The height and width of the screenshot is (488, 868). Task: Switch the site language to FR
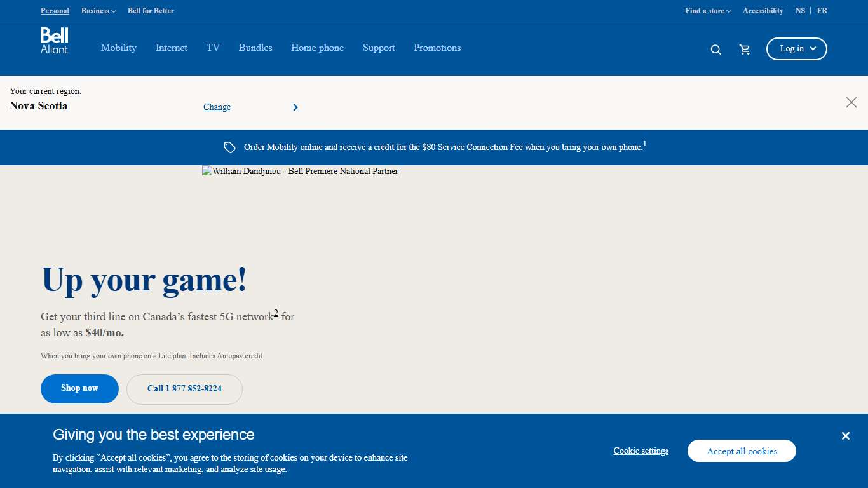822,11
